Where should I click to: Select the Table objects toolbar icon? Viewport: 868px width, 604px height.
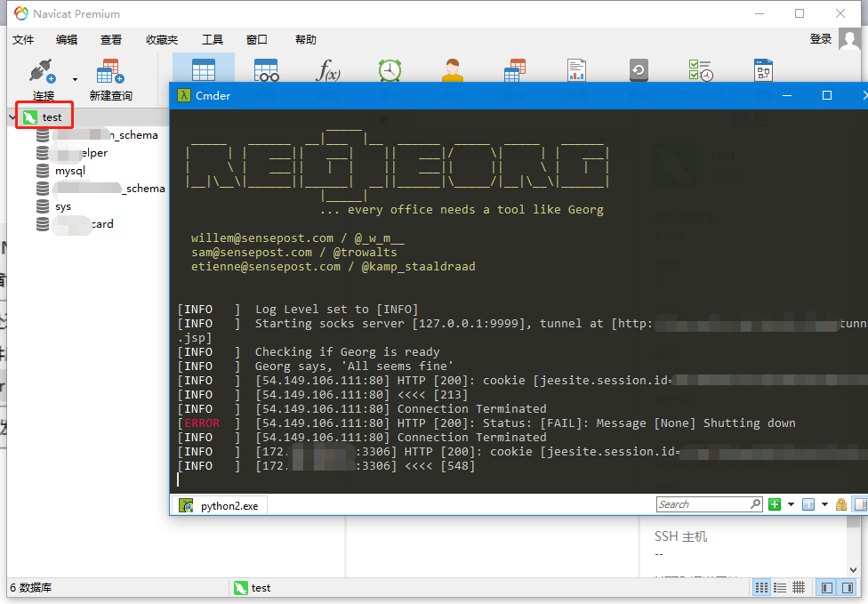click(x=203, y=71)
